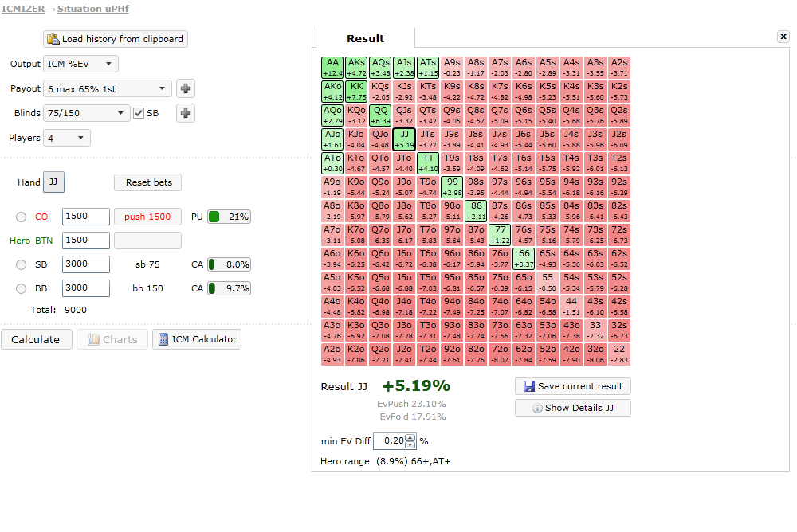Adjust the SB call range 8.0% slider
This screenshot has height=532, width=797.
pos(229,264)
